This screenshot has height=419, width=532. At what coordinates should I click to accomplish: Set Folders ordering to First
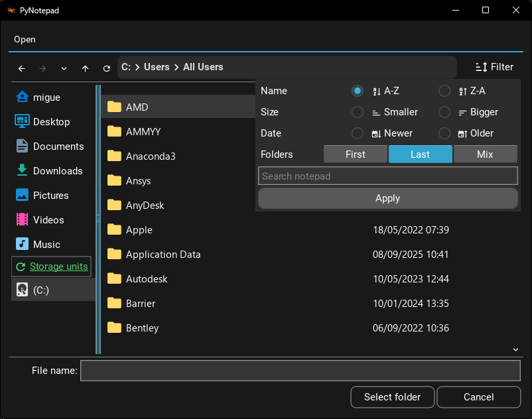point(355,154)
